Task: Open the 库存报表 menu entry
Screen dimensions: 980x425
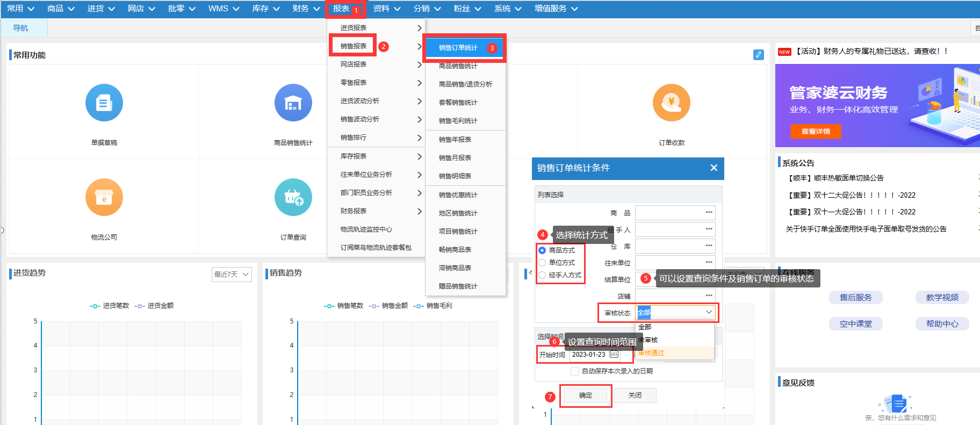Action: point(354,156)
